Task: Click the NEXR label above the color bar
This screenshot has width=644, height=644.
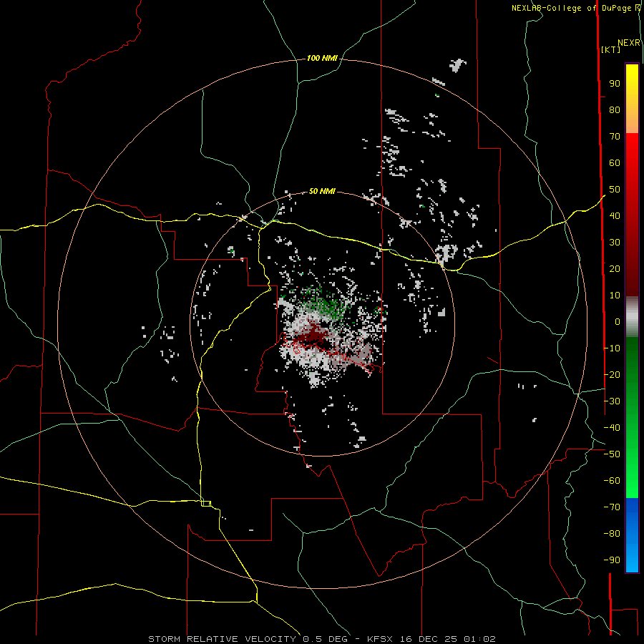Action: (x=629, y=43)
